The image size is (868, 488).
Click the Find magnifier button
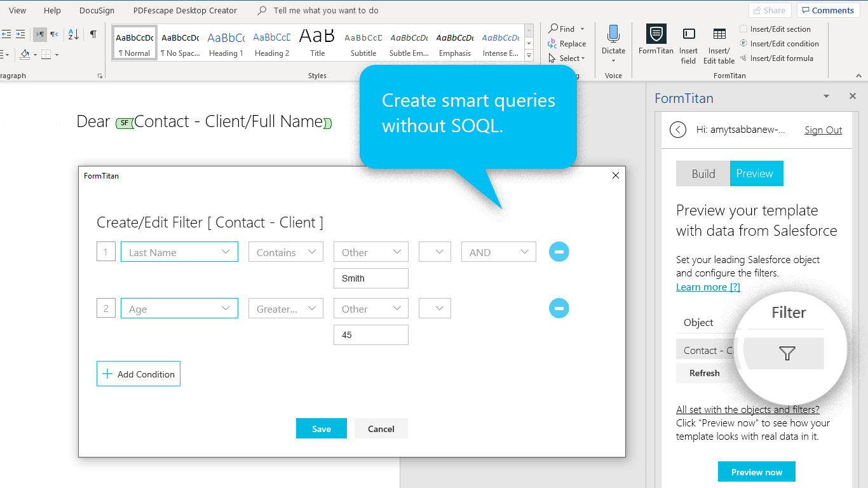point(562,29)
